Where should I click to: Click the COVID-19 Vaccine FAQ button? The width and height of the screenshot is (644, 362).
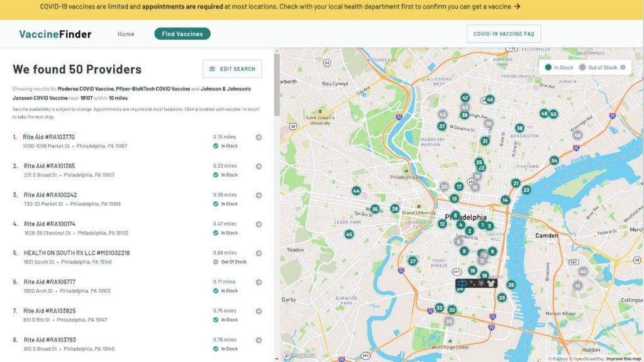pos(503,34)
